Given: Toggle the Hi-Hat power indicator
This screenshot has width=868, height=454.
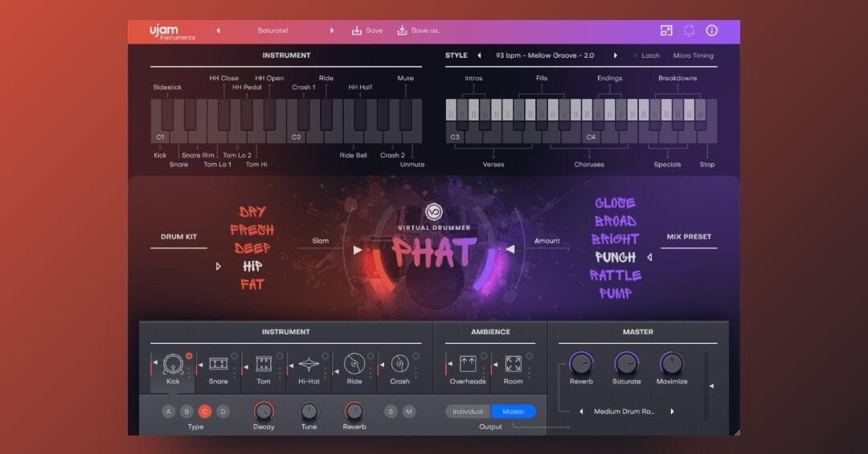Looking at the screenshot, I should 325,356.
